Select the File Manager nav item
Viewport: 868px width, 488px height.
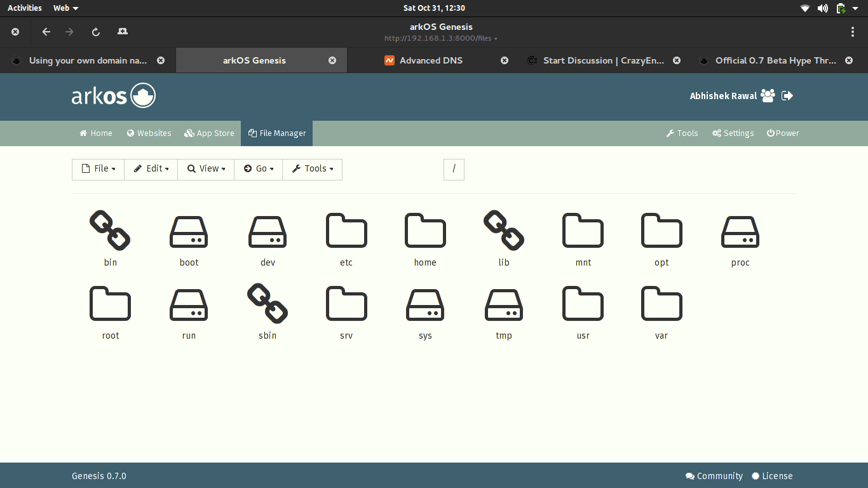277,133
